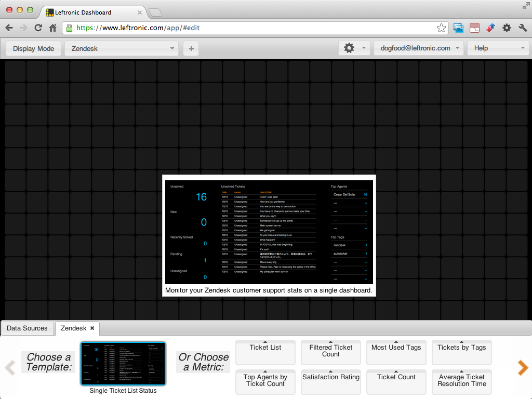Select the Single Ticket List Status template thumbnail

[x=123, y=364]
